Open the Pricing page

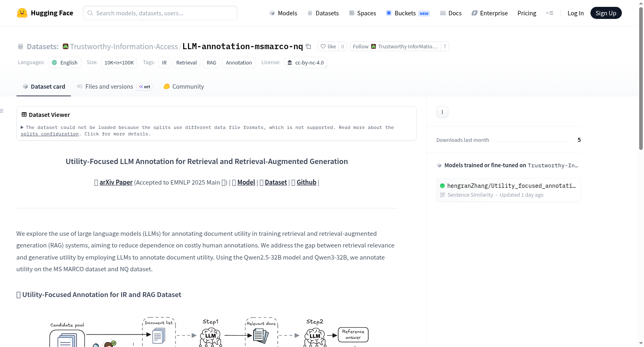(x=527, y=13)
